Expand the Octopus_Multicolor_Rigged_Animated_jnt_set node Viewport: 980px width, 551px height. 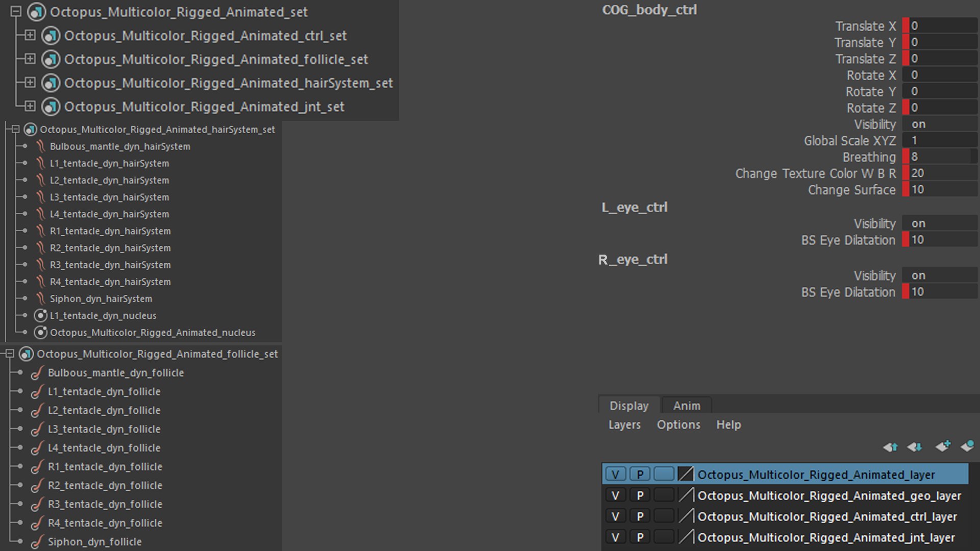[30, 106]
